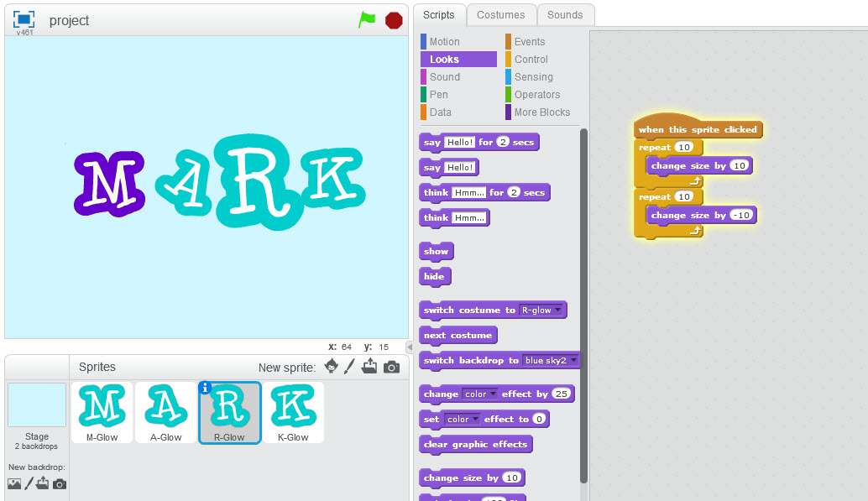Paint a new backdrop with the brush icon
Viewport: 868px width, 501px height.
[29, 483]
